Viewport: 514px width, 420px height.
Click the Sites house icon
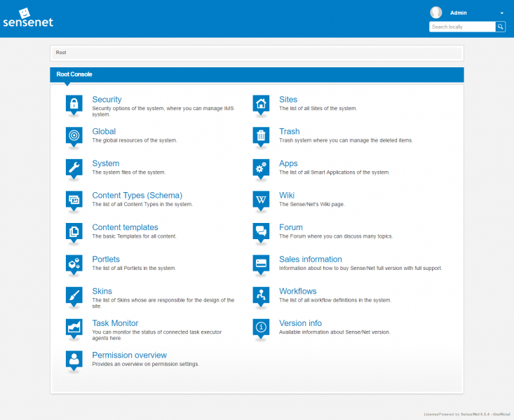[261, 104]
